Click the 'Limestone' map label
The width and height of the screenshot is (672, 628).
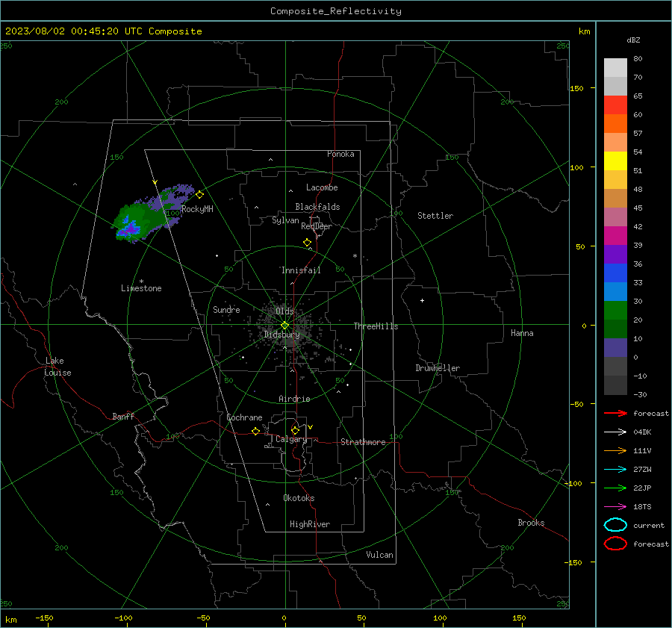pos(141,288)
